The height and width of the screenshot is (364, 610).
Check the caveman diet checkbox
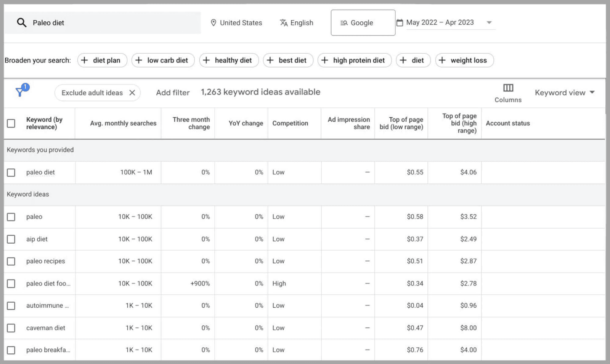pyautogui.click(x=11, y=328)
